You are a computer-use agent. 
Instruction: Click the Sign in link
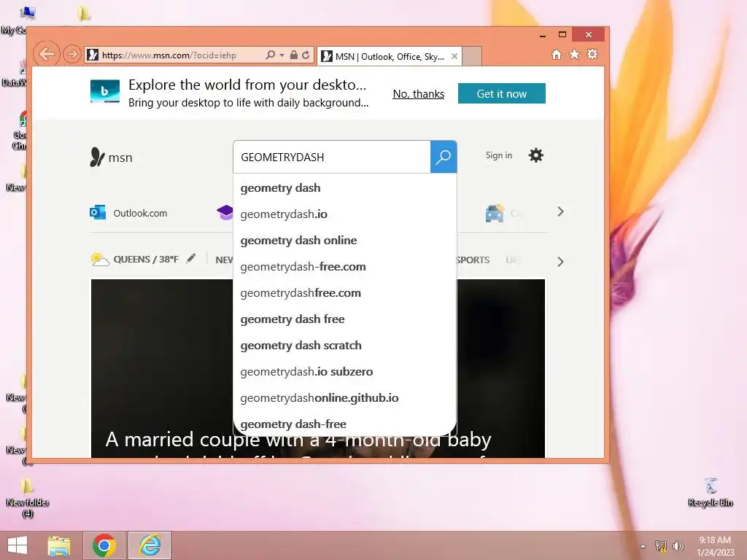[x=499, y=155]
